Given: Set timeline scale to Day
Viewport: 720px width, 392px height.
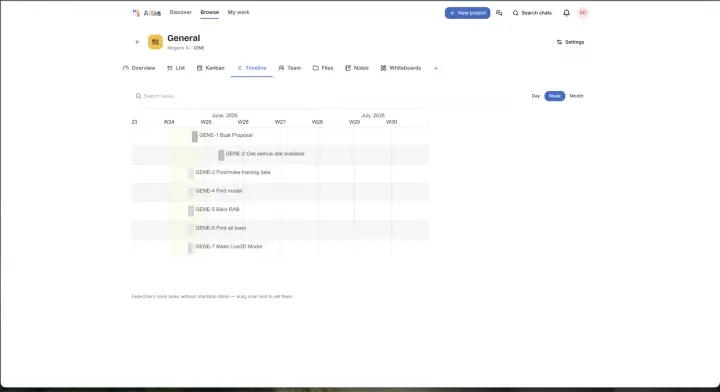Looking at the screenshot, I should (535, 96).
